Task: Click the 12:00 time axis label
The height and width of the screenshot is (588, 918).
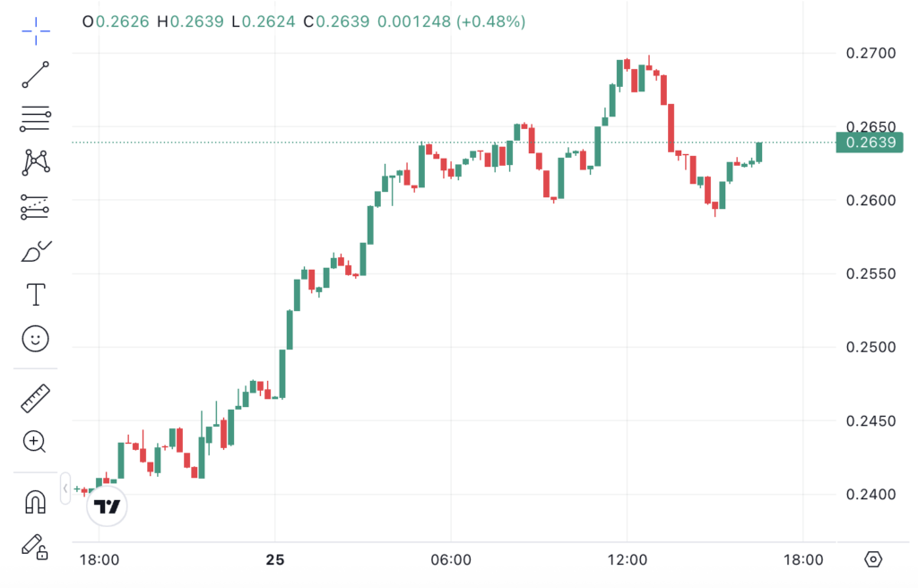Action: 627,560
